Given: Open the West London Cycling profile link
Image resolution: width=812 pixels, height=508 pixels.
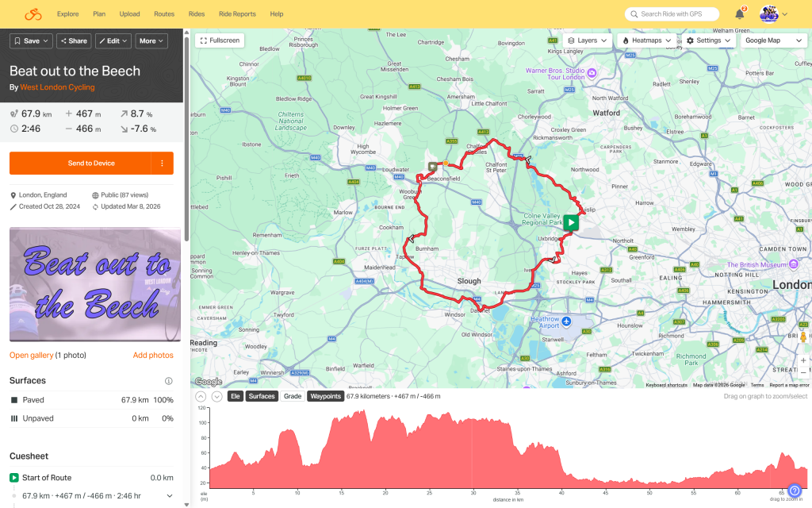Looking at the screenshot, I should [x=57, y=87].
